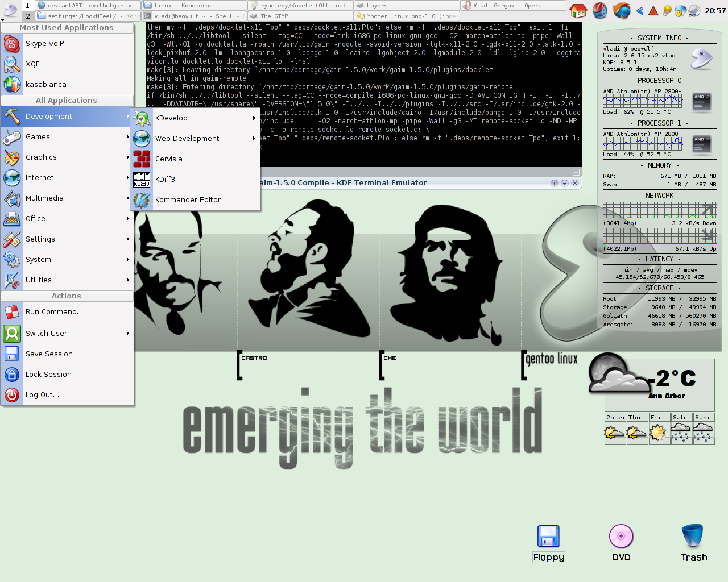Activate ryan.eby/Kopete taskbar entry
The image size is (728, 582).
click(300, 5)
